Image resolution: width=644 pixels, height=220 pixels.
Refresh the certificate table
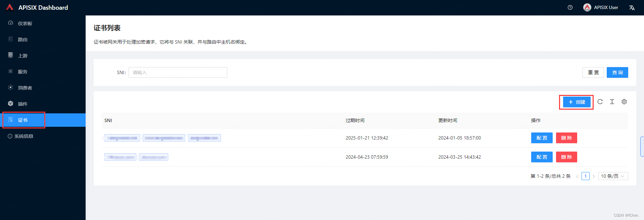click(x=600, y=102)
